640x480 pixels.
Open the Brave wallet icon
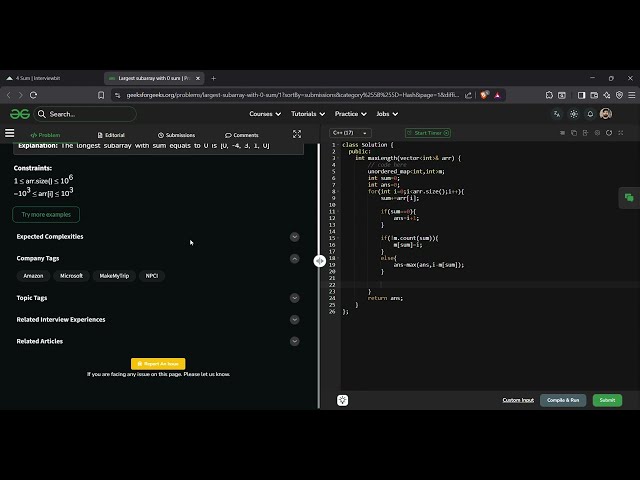click(x=594, y=95)
